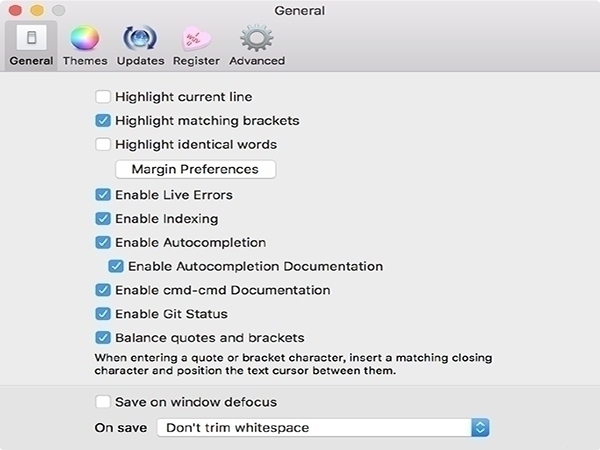Open the Themes color wheel icon

(x=85, y=38)
